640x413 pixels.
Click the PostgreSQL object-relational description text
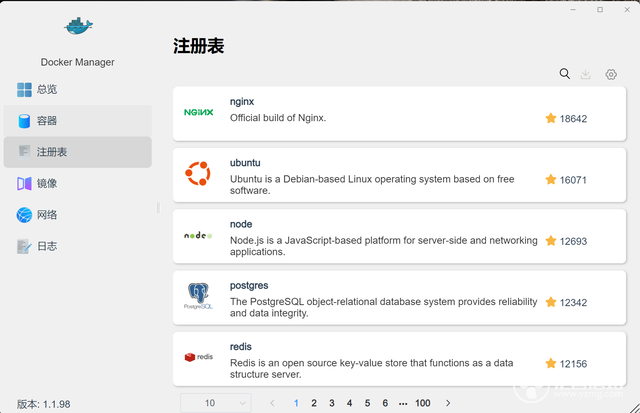384,307
